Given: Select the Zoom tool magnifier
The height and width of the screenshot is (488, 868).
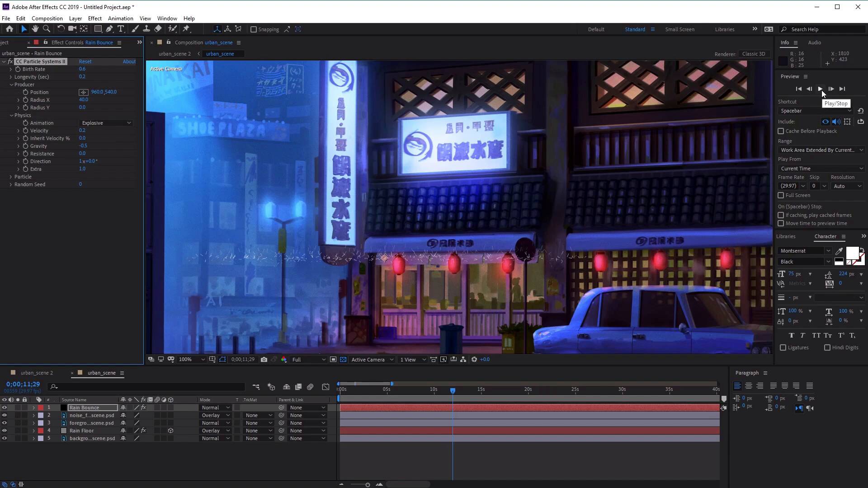Looking at the screenshot, I should pyautogui.click(x=46, y=29).
